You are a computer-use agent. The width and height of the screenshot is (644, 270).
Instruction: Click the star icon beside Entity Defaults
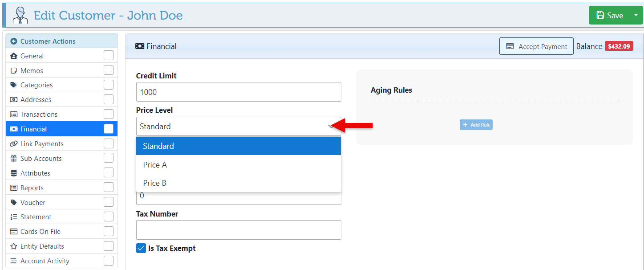[x=13, y=246]
